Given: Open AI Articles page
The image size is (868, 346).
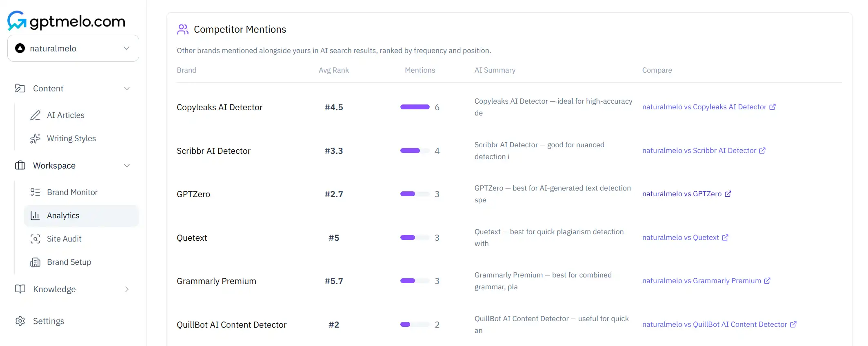Looking at the screenshot, I should pos(65,115).
